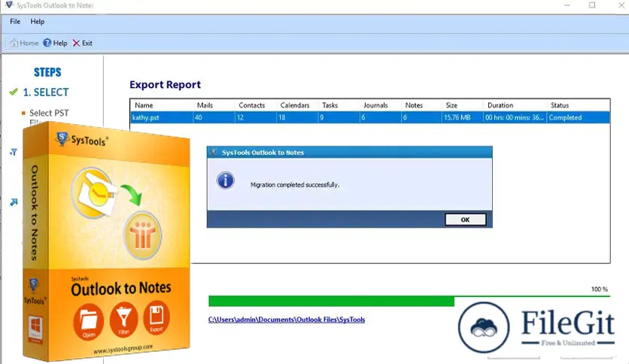Click the Export Report heading
The height and width of the screenshot is (364, 629).
[x=165, y=84]
